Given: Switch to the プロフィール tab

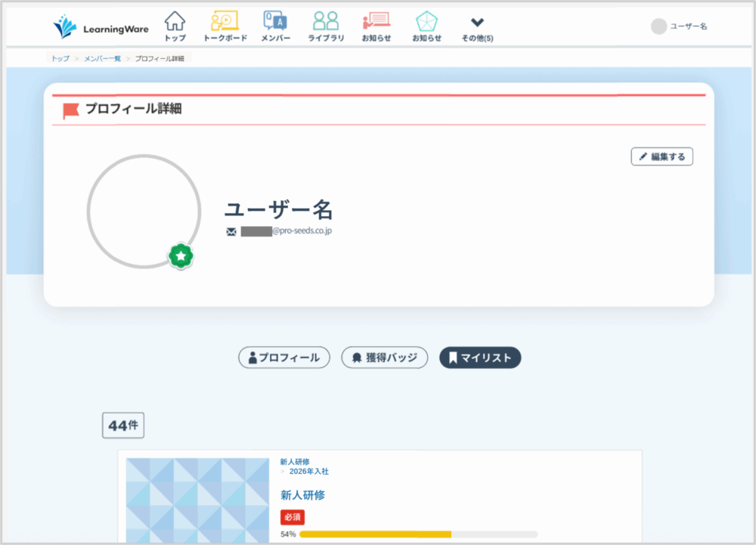Looking at the screenshot, I should 284,358.
